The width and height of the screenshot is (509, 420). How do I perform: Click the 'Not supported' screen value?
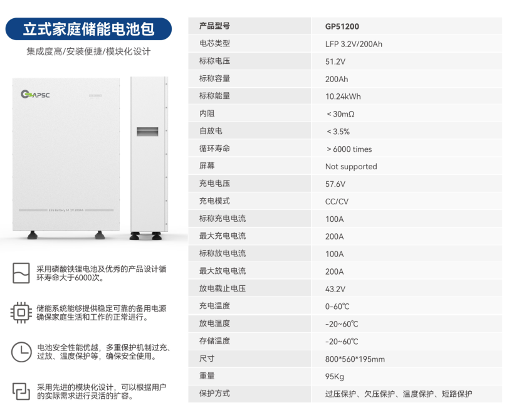(351, 167)
